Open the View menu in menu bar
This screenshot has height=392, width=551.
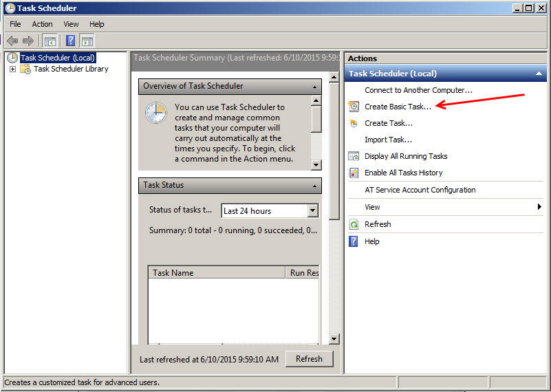[71, 24]
